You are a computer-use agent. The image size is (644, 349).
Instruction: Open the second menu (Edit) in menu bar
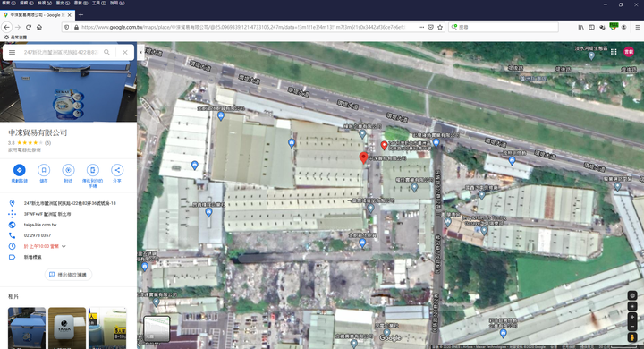point(26,3)
